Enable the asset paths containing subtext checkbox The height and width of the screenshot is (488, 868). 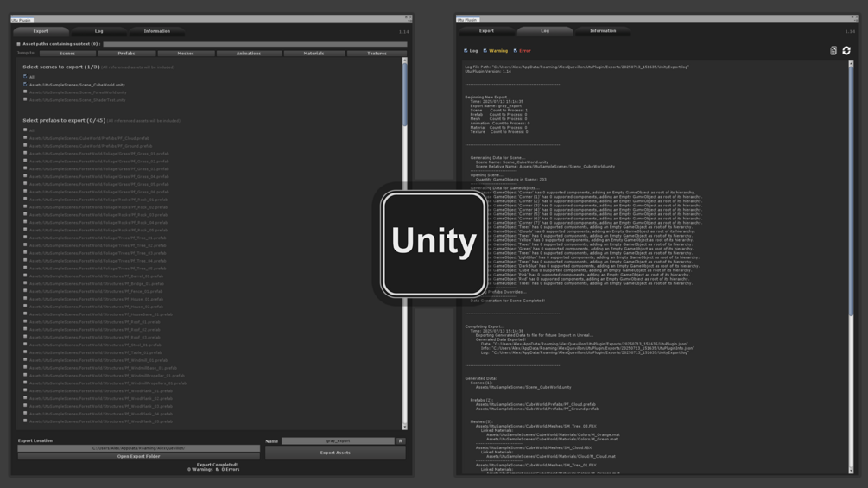[18, 44]
